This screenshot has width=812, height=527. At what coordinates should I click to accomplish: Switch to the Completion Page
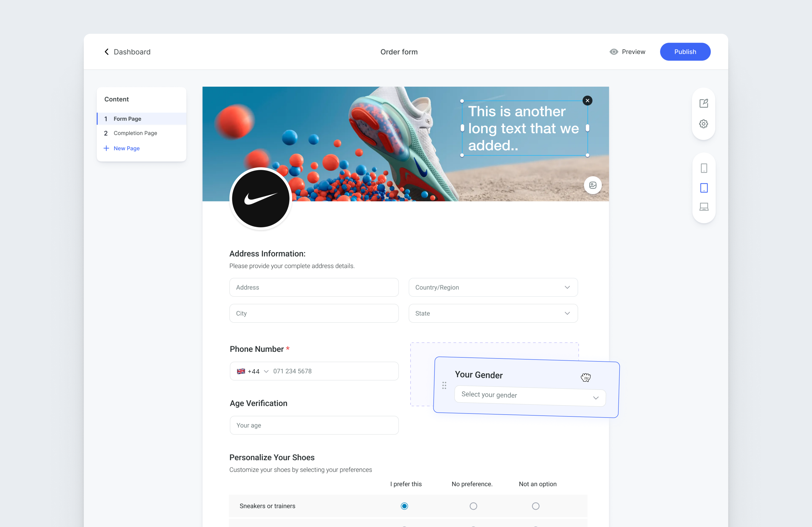pyautogui.click(x=135, y=133)
